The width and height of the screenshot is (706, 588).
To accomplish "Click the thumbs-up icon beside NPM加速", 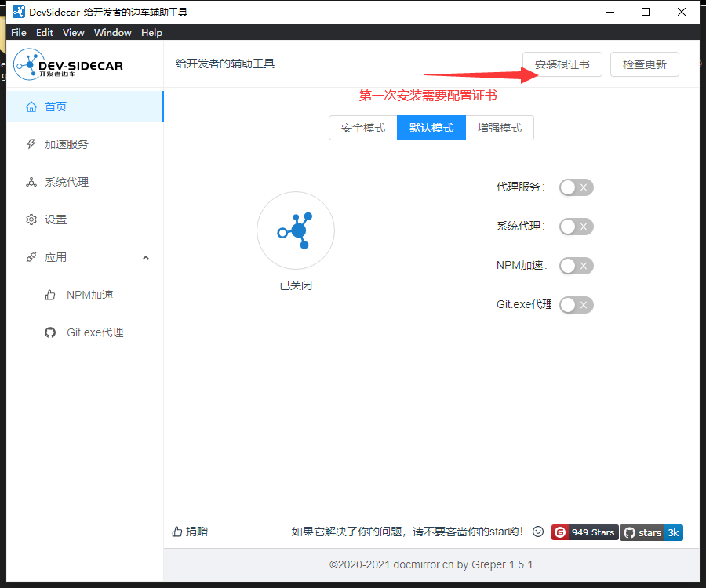I will click(50, 295).
